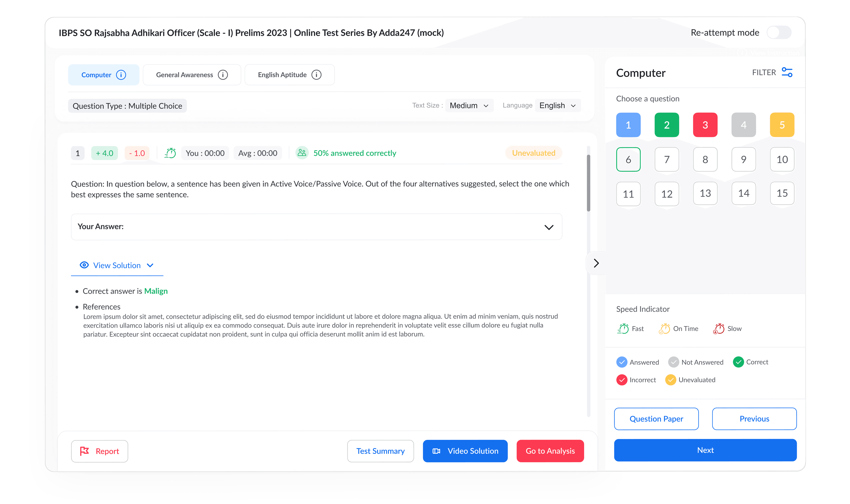Click the yellow On Time speed icon
Image resolution: width=850 pixels, height=504 pixels.
[664, 329]
